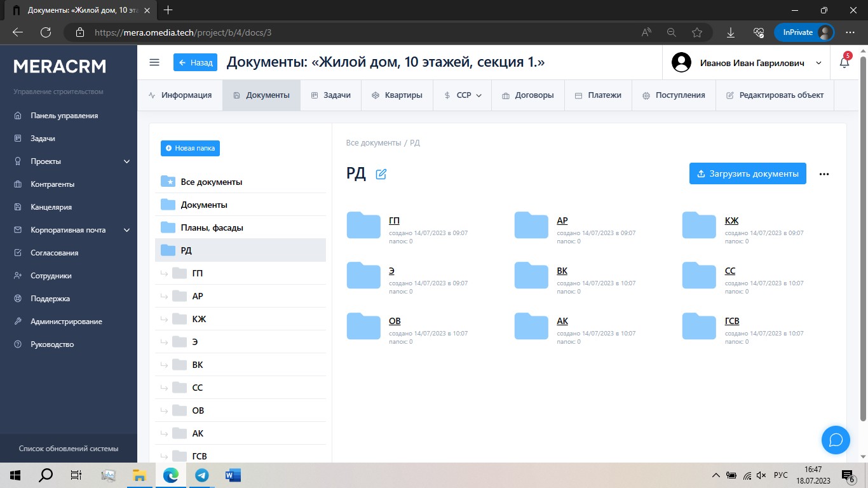The width and height of the screenshot is (868, 488).
Task: Open Telegram from the taskbar
Action: pyautogui.click(x=202, y=475)
